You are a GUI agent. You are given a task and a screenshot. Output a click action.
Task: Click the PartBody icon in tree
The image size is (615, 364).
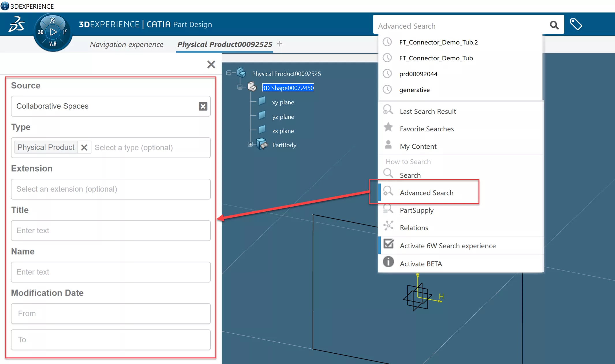click(x=262, y=144)
